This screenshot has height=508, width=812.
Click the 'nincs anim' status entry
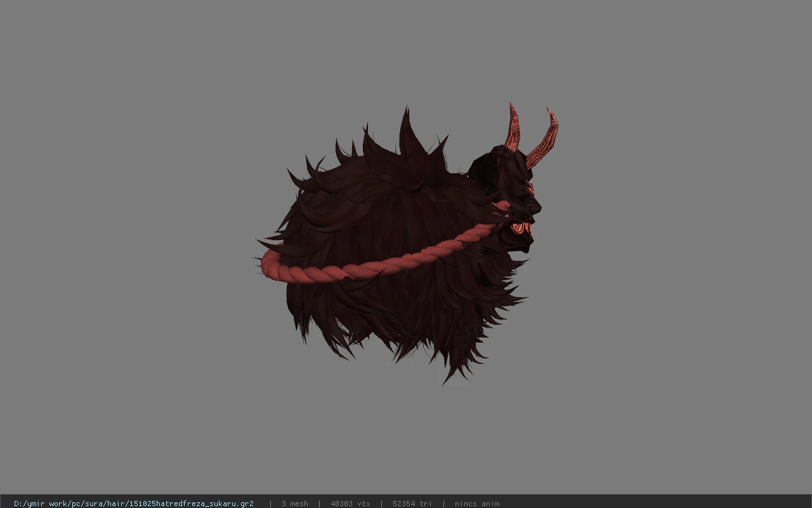[x=477, y=504]
